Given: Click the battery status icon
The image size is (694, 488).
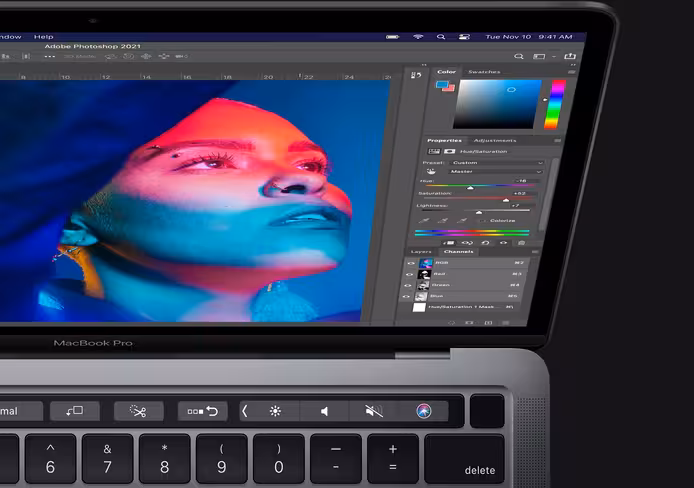Looking at the screenshot, I should click(392, 37).
